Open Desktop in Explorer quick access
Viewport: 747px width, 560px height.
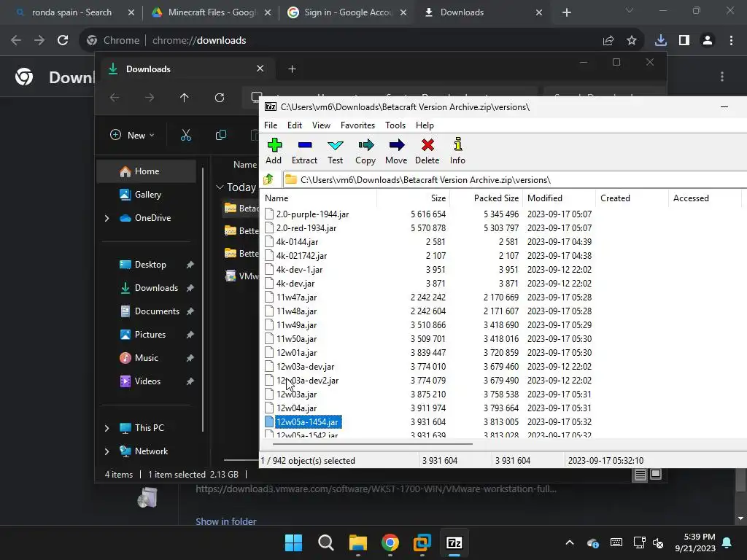click(150, 264)
